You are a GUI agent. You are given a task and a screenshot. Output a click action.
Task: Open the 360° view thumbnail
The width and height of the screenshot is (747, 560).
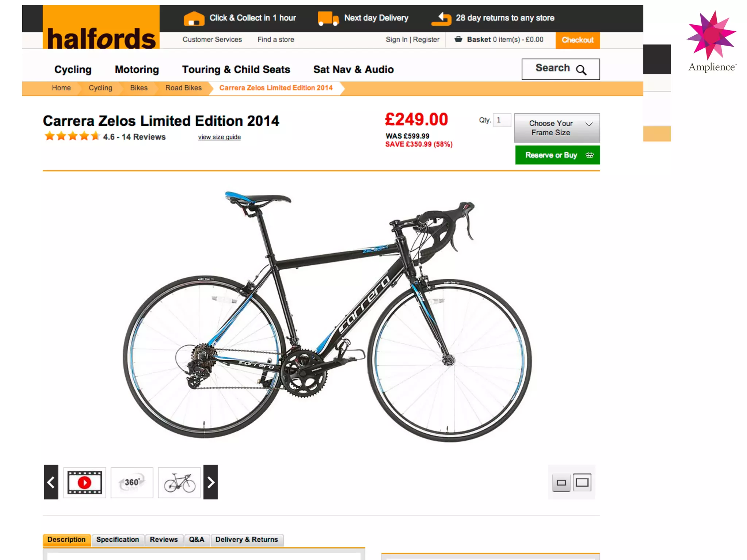pos(132,482)
